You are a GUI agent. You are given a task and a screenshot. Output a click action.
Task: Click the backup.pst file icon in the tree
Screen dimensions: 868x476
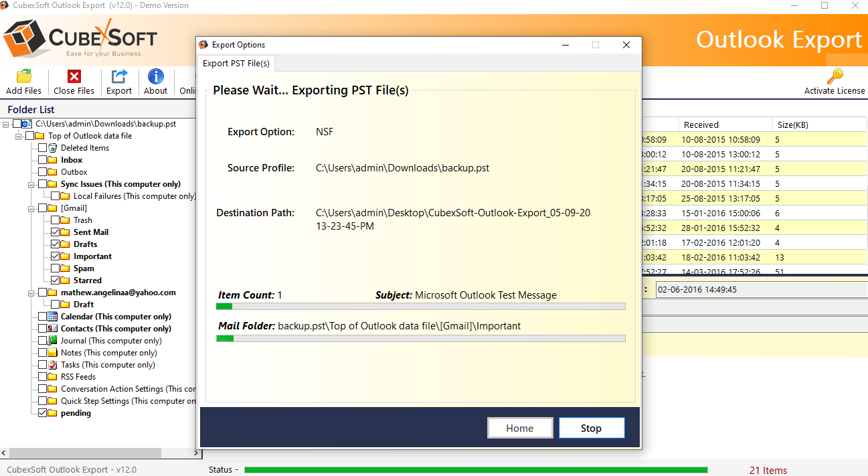26,124
